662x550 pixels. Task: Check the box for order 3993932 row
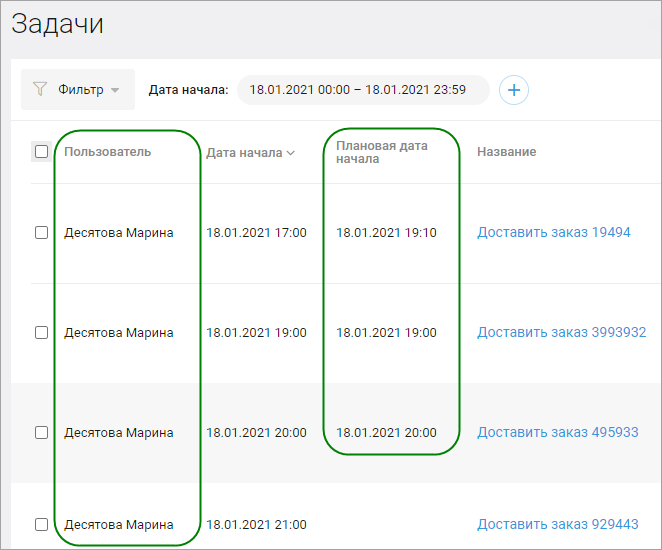[x=41, y=333]
